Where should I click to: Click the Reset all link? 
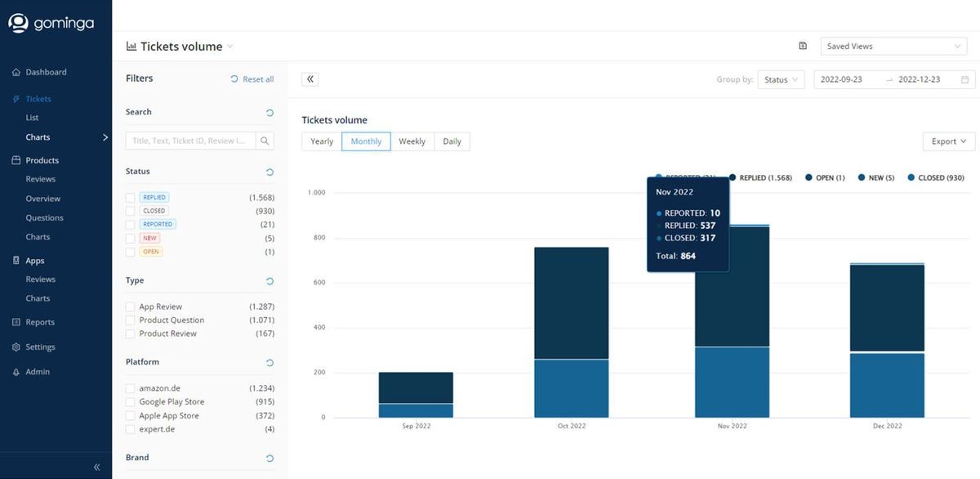[x=252, y=79]
